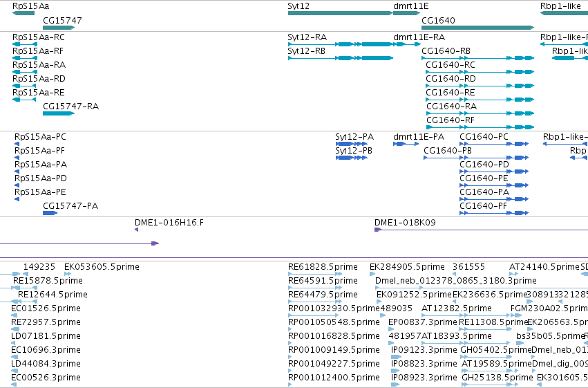Click protein CG1640-PC
This screenshot has width=588, height=388.
494,144
